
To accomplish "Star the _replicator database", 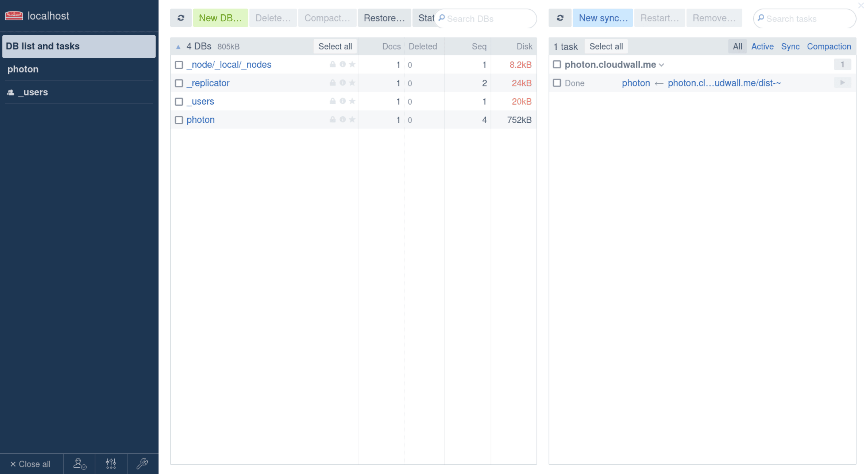I will click(x=352, y=83).
